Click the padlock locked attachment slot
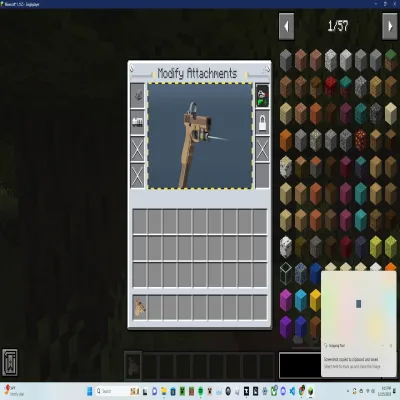Image resolution: width=400 pixels, height=400 pixels. [x=262, y=122]
